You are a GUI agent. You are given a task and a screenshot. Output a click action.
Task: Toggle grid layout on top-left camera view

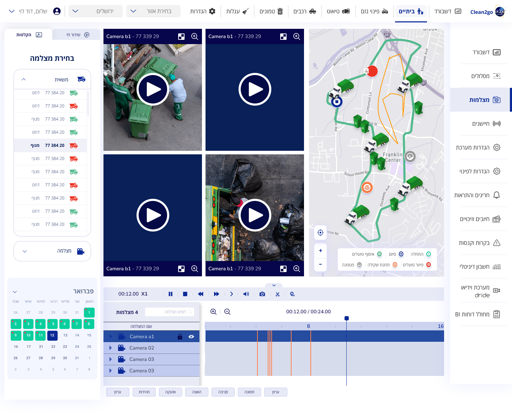point(181,37)
